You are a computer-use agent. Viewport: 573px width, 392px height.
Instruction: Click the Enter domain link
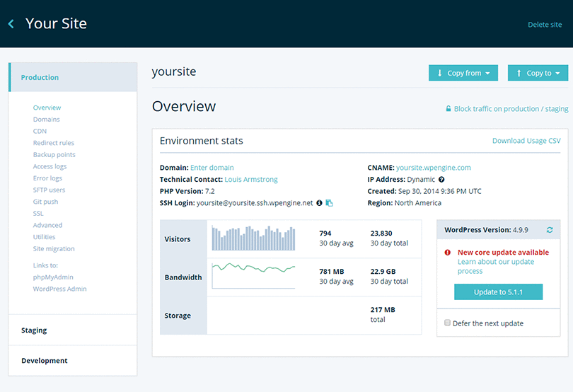click(212, 168)
